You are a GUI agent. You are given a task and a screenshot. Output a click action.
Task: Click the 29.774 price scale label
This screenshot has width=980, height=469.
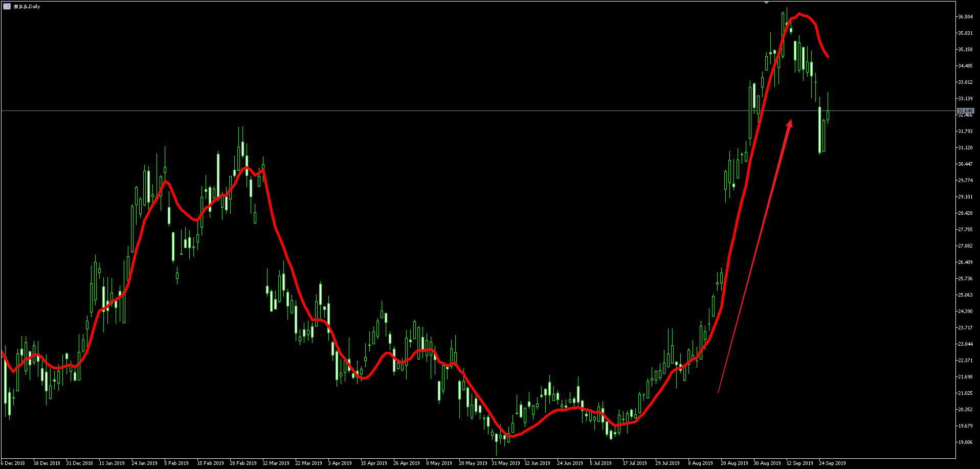pyautogui.click(x=965, y=181)
